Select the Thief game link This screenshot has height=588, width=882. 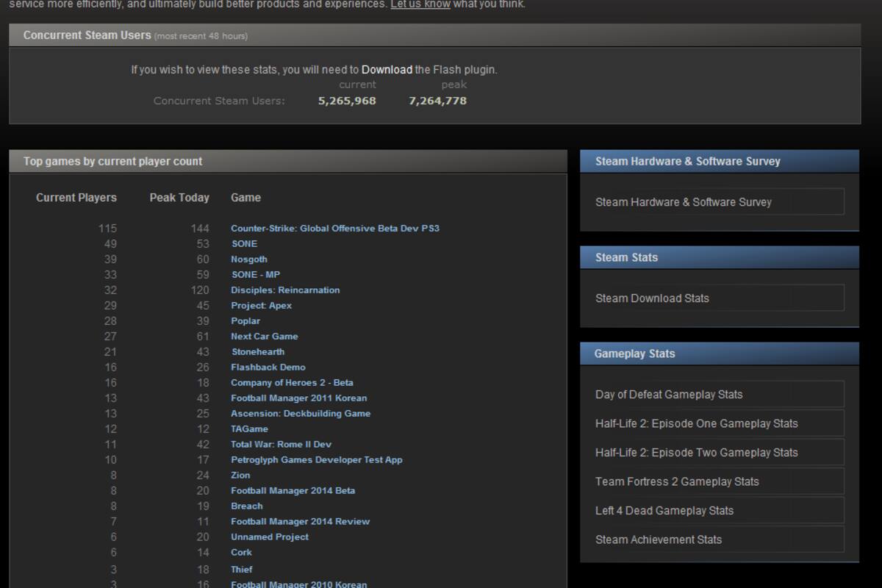[242, 570]
